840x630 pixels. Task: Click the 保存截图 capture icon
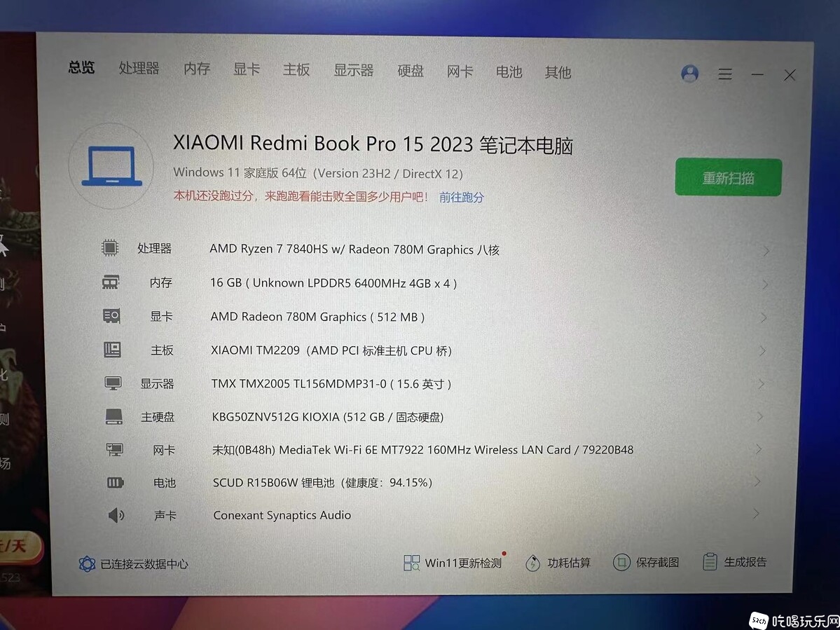click(621, 563)
